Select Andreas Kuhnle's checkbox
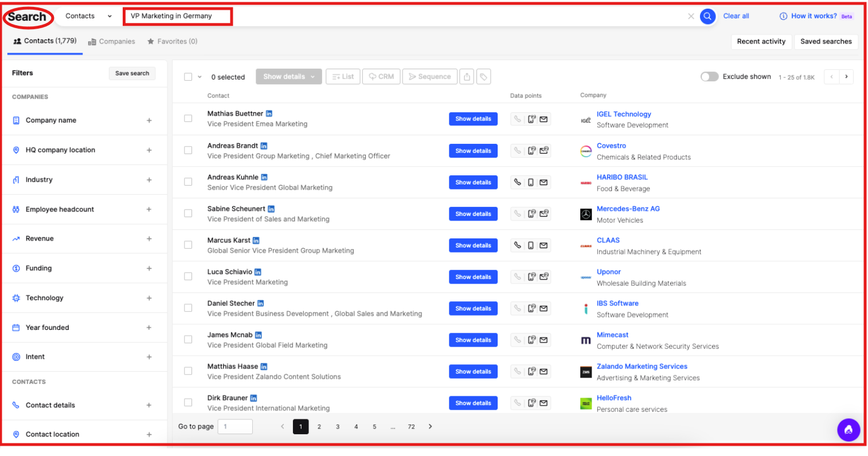 coord(188,182)
